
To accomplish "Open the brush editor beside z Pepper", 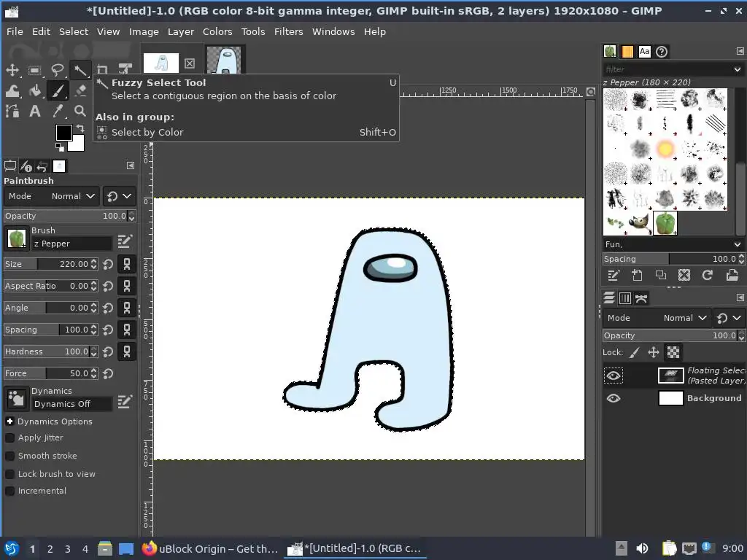I will tap(125, 241).
